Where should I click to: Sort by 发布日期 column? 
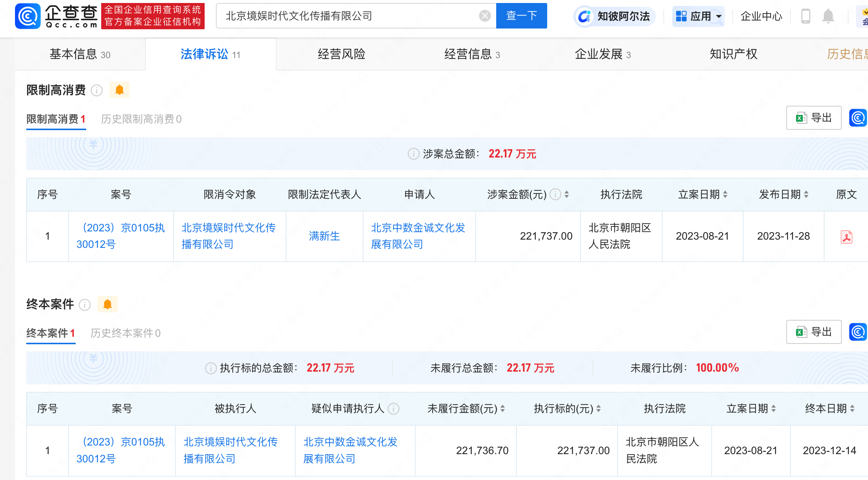tap(806, 194)
